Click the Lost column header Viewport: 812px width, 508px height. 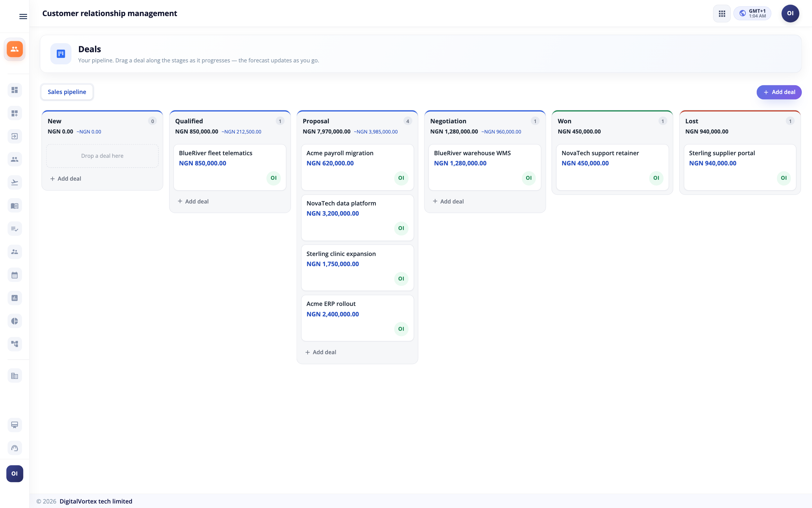(x=692, y=121)
